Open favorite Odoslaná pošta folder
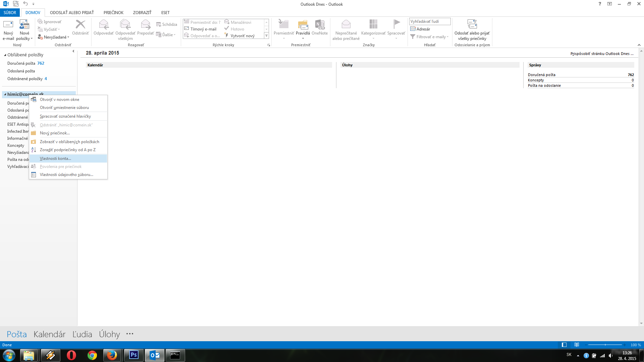The height and width of the screenshot is (362, 644). coord(21,71)
